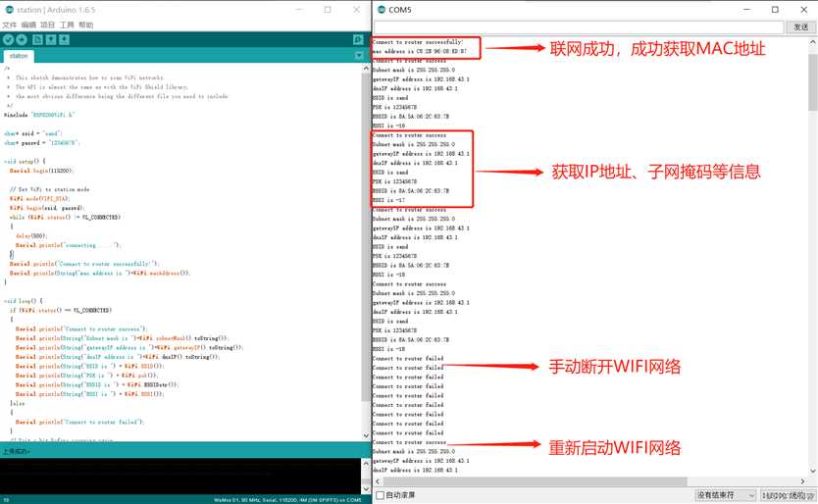This screenshot has width=818, height=504.
Task: Open the Serial Monitor magnifier icon
Action: (358, 39)
